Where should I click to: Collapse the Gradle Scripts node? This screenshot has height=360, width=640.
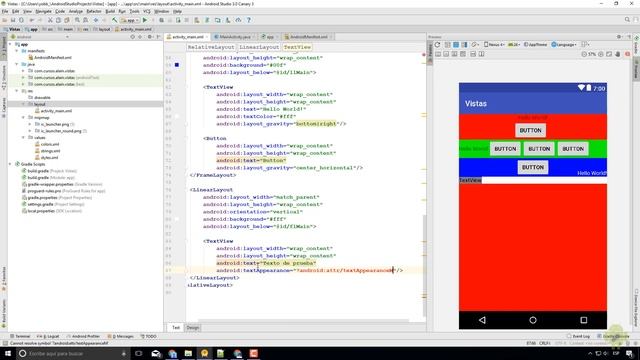coord(11,164)
